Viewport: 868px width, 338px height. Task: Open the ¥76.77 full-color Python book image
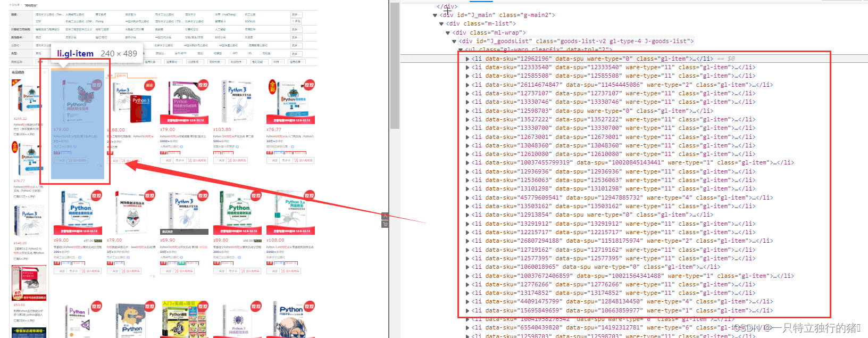click(x=290, y=103)
